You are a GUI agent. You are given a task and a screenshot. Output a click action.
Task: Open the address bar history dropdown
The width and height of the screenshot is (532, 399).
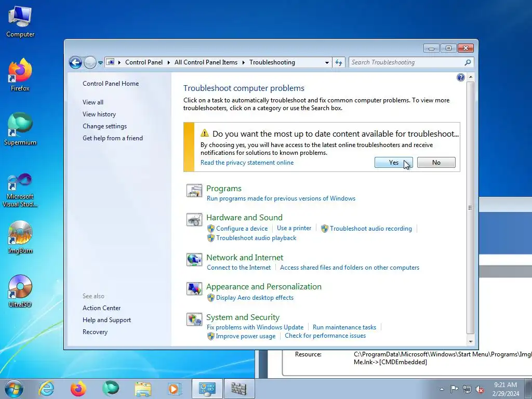coord(327,62)
